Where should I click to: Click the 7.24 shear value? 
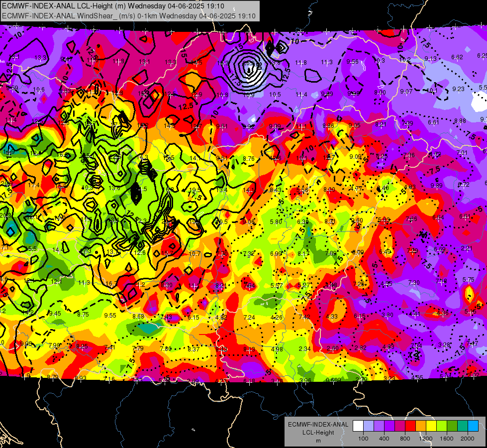pyautogui.click(x=249, y=318)
